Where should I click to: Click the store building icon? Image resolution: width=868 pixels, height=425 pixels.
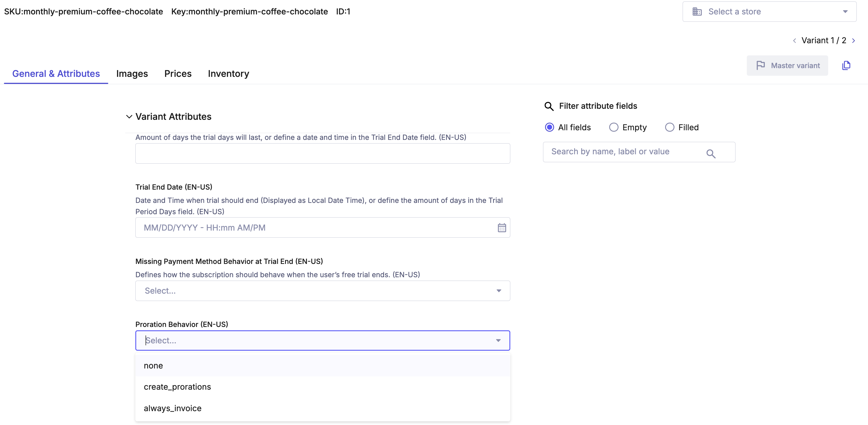click(x=697, y=12)
